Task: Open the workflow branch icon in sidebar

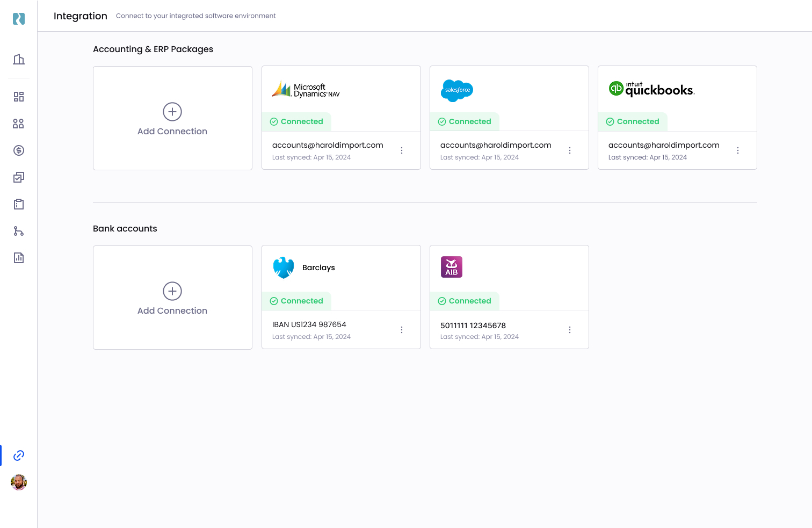Action: coord(19,231)
